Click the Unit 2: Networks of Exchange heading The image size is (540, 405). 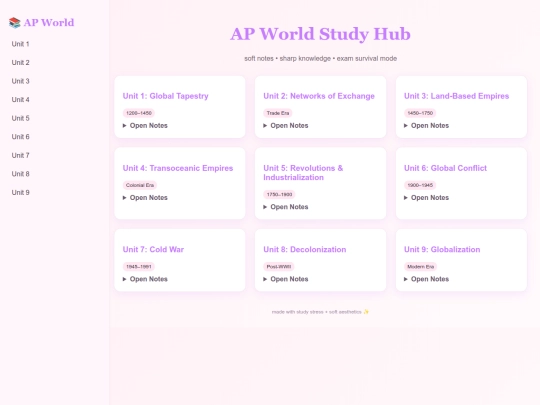[319, 96]
